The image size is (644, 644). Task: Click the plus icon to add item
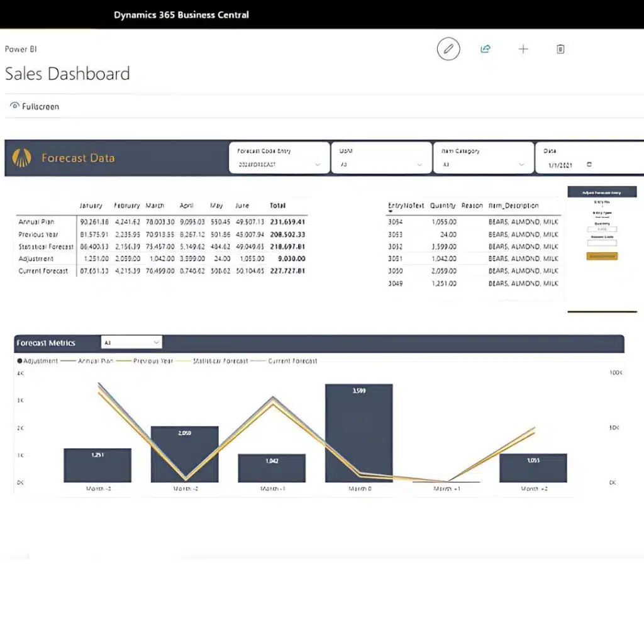click(523, 48)
